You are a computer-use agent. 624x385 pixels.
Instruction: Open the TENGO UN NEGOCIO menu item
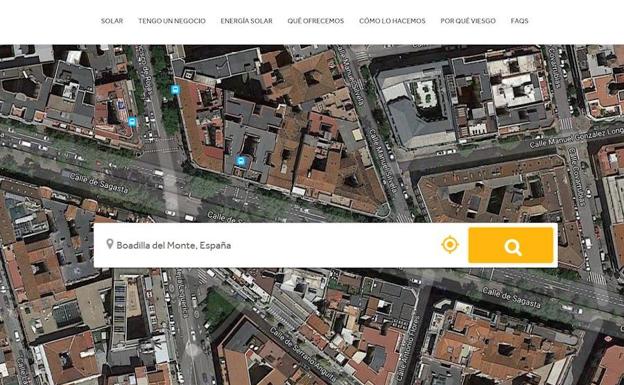[x=172, y=21]
